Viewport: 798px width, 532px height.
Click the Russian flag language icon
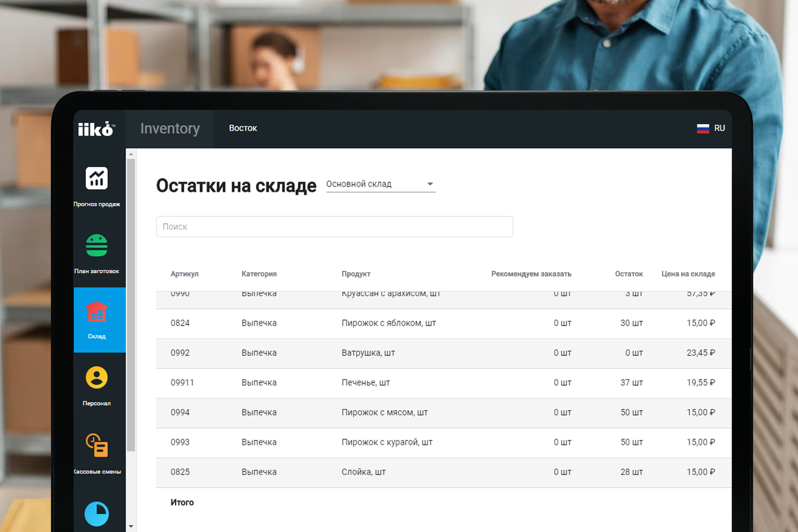click(703, 128)
